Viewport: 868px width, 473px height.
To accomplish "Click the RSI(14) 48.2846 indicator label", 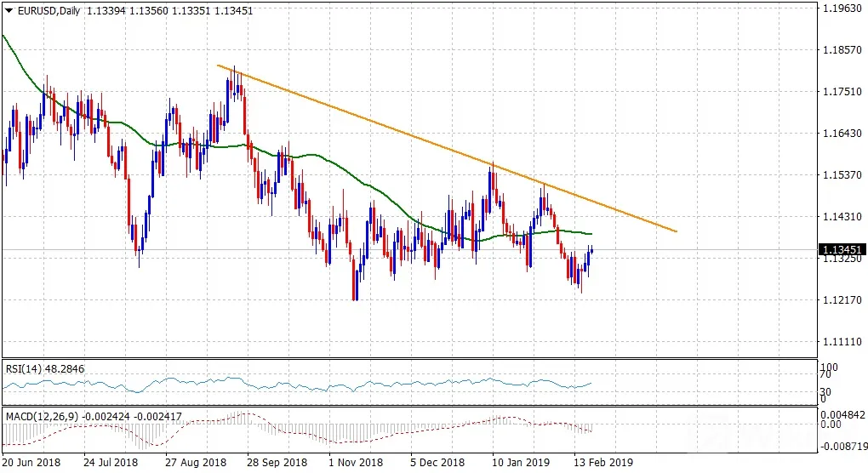I will coord(45,368).
